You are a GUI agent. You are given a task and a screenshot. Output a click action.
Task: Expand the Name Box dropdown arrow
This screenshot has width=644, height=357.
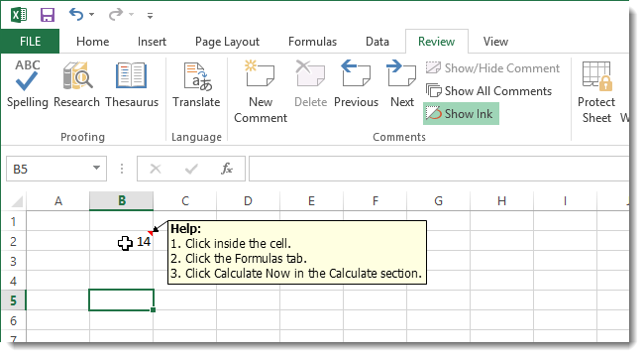[x=96, y=168]
